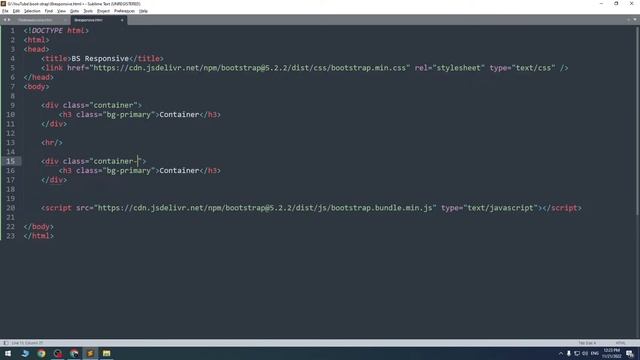Click the Line and Column indicator in status bar
This screenshot has width=640, height=360.
point(27,343)
